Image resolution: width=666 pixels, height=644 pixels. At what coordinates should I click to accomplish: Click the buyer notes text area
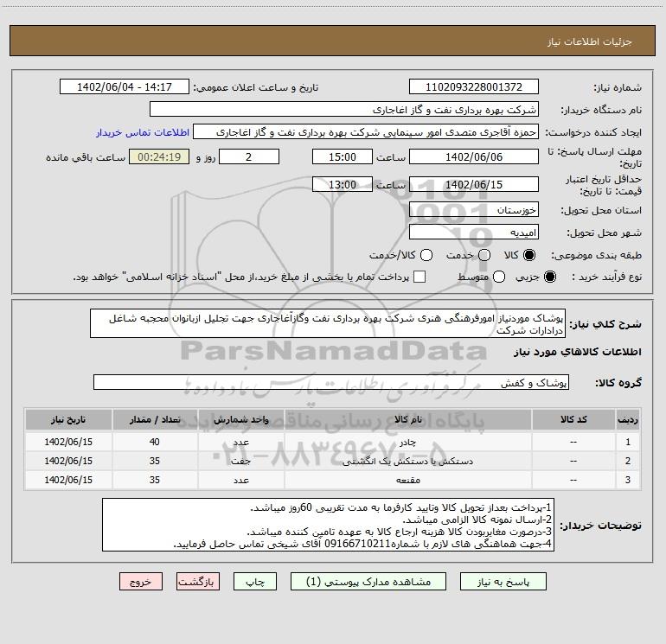point(328,525)
